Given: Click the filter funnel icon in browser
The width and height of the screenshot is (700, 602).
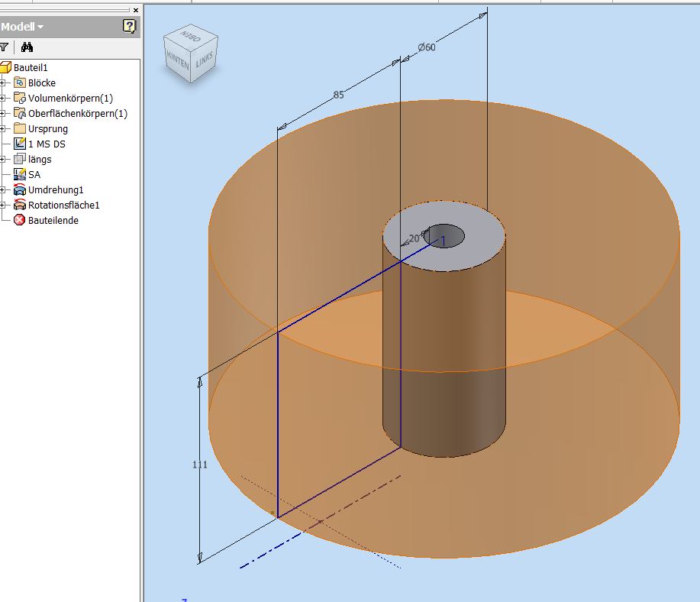Looking at the screenshot, I should [4, 47].
